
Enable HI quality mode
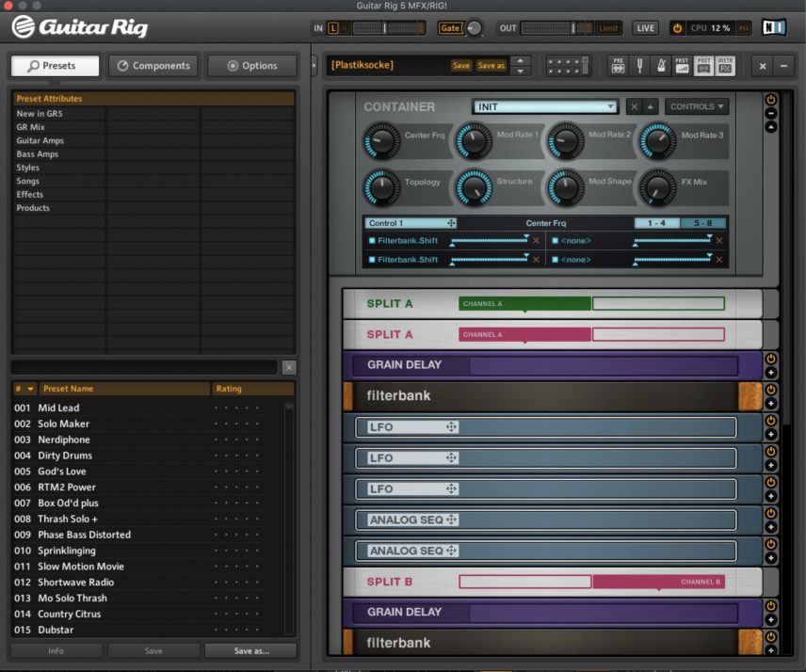744,28
